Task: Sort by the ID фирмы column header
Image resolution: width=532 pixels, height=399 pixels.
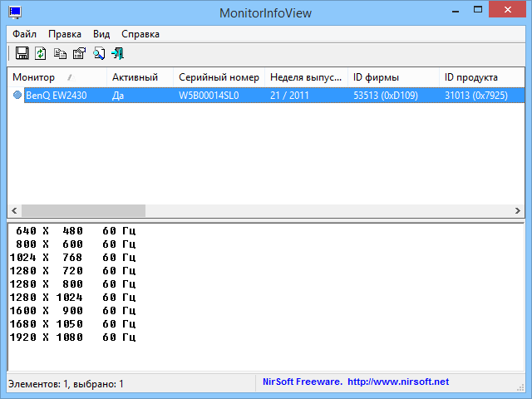Action: [x=393, y=77]
